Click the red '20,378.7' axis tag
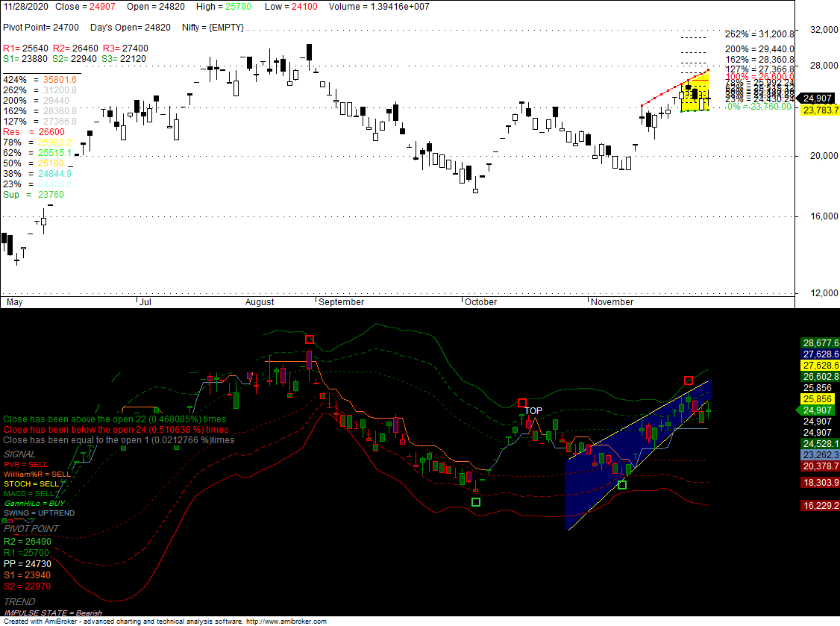Screen dimensions: 840x626 tap(821, 466)
